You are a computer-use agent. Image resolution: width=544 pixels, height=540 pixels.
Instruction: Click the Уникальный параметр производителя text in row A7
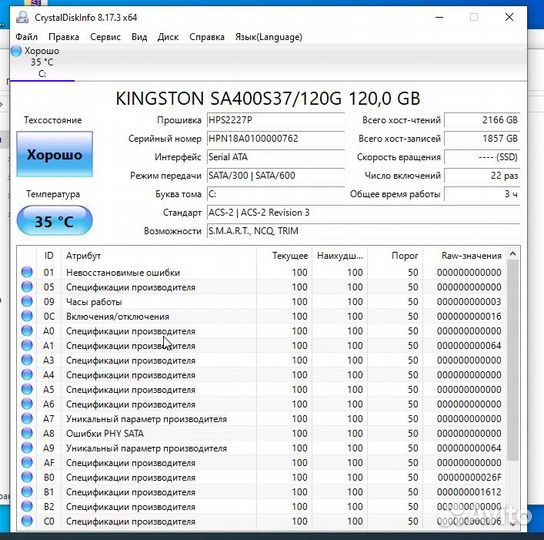(146, 419)
